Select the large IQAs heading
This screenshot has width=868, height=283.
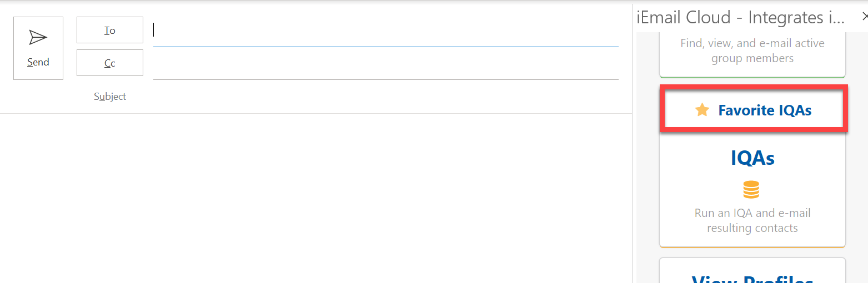(752, 158)
